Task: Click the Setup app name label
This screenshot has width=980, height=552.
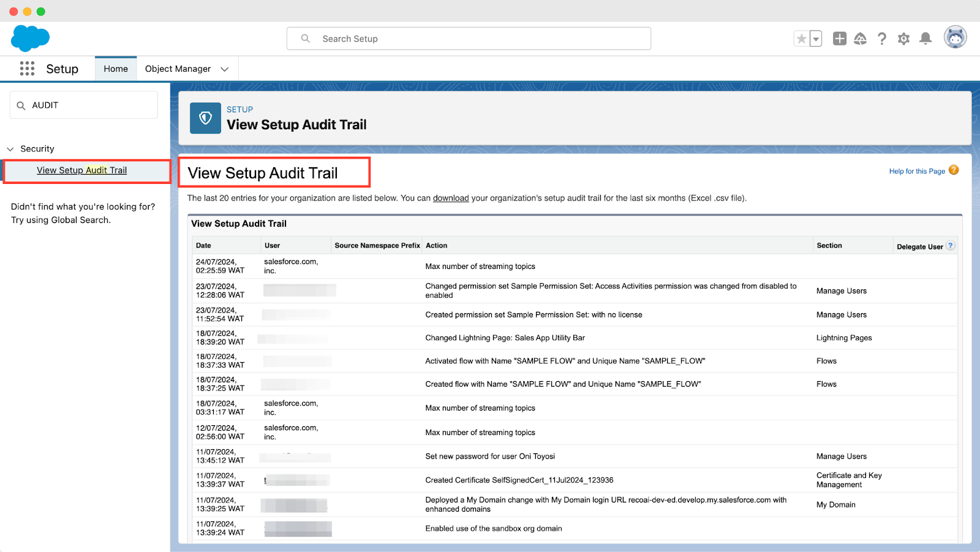Action: pyautogui.click(x=62, y=69)
